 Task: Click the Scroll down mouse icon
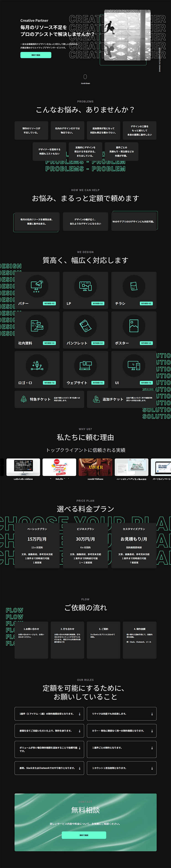tap(85, 77)
